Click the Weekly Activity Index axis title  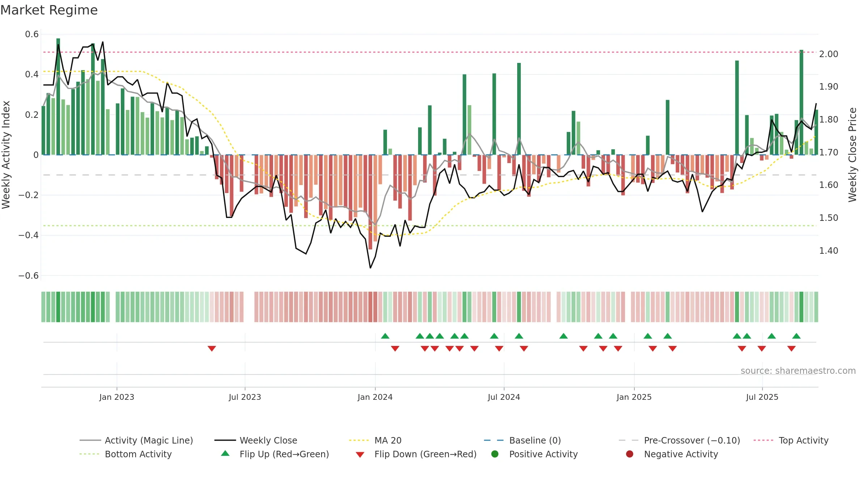point(6,155)
